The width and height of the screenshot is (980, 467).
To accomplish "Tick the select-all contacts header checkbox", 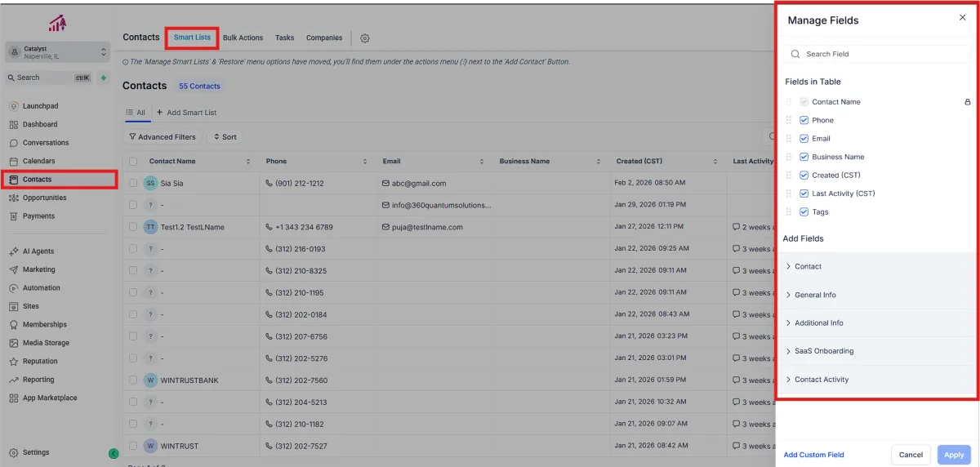I will point(133,162).
